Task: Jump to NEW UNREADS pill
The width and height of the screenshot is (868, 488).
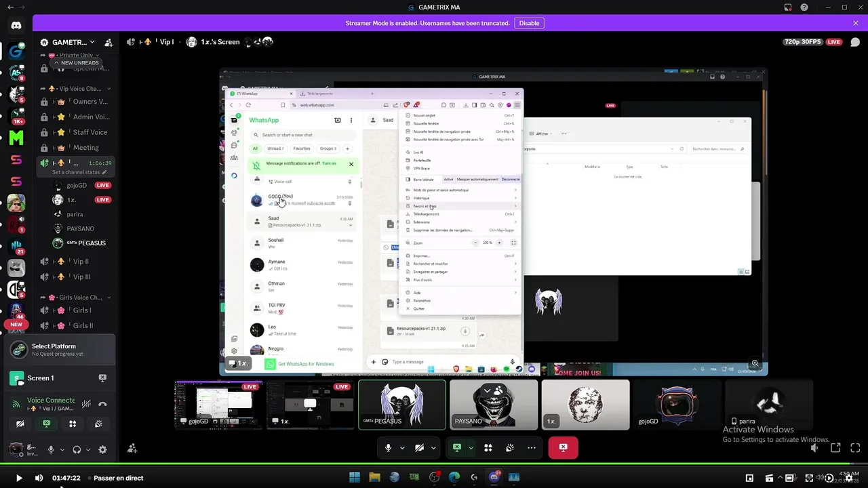Action: [x=77, y=63]
